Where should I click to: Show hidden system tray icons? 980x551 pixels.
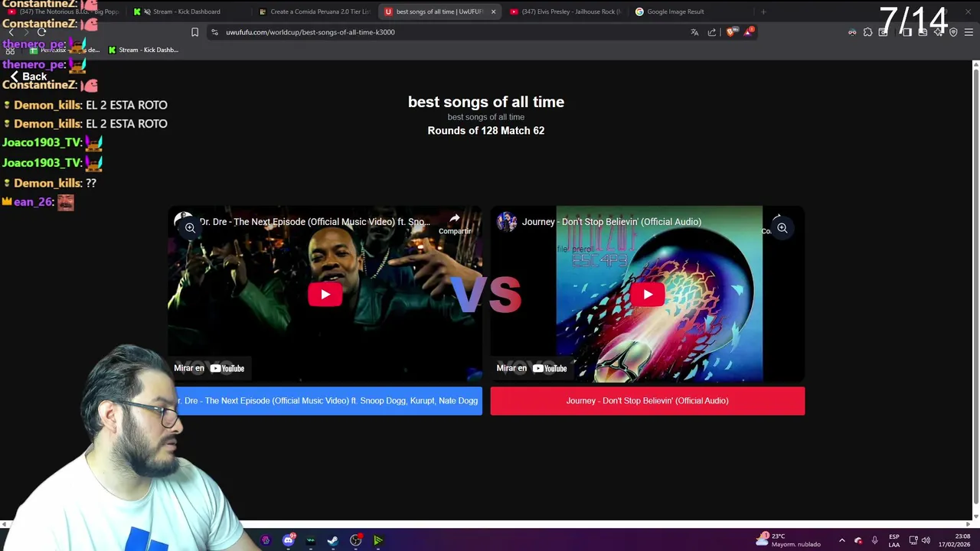841,540
